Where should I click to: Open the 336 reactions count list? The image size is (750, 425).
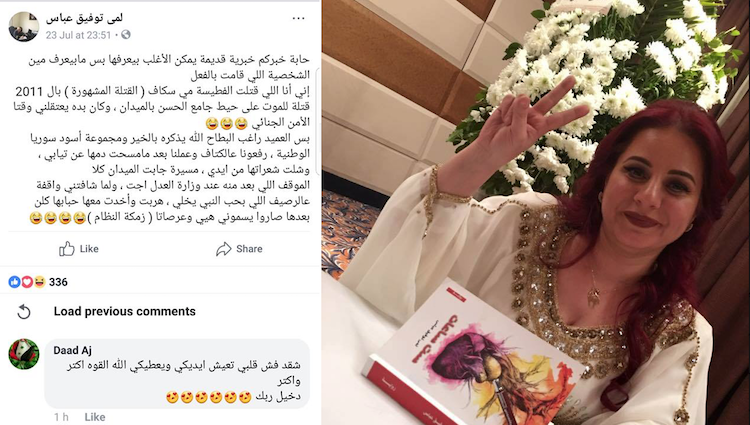(58, 282)
